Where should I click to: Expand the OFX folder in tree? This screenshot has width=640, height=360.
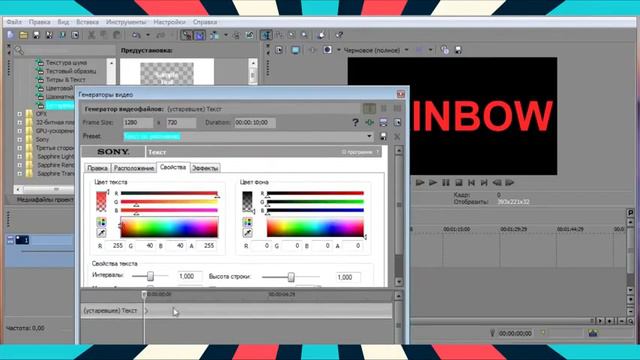click(20, 114)
